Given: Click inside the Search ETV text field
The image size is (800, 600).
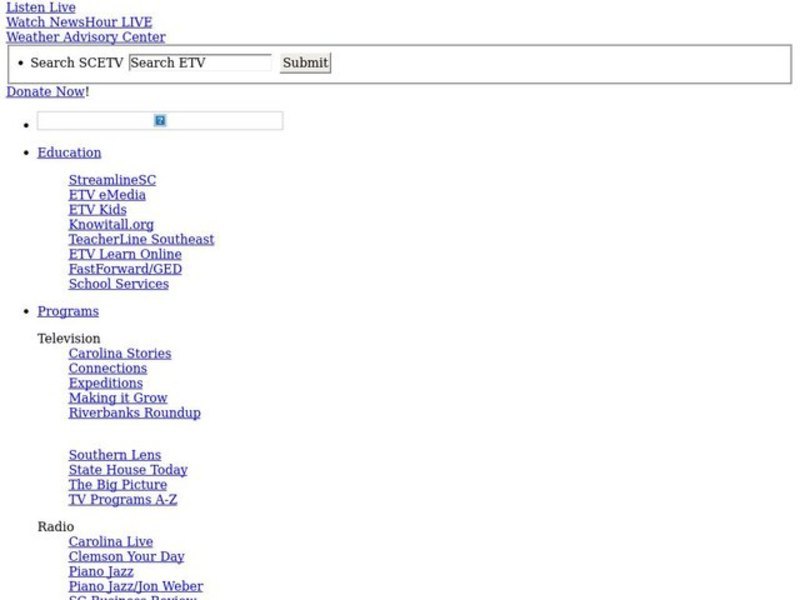Looking at the screenshot, I should tap(199, 62).
